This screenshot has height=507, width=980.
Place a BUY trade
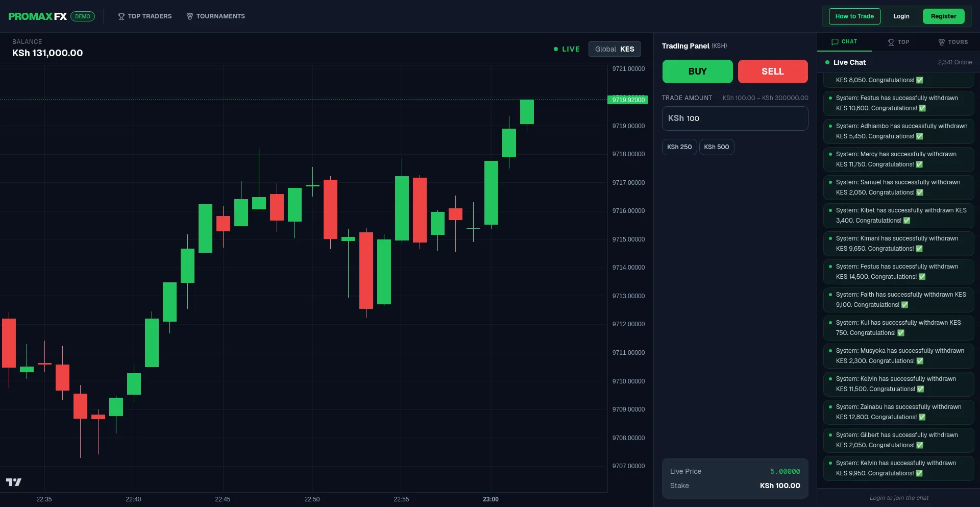(x=698, y=71)
